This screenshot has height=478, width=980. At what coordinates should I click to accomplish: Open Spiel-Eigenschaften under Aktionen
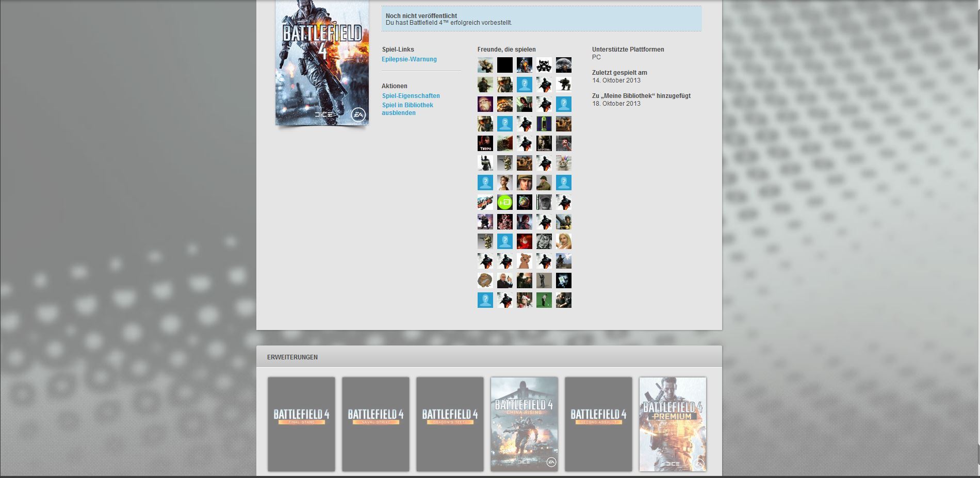point(411,96)
